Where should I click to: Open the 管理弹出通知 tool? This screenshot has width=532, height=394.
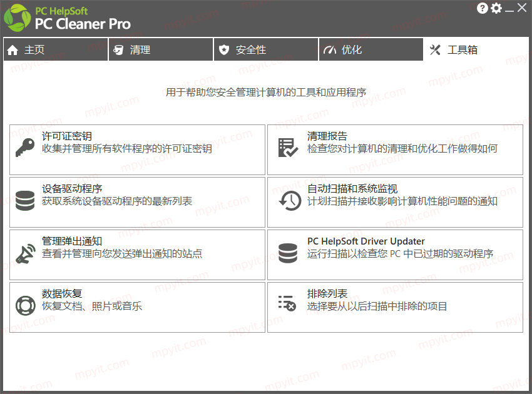pyautogui.click(x=138, y=255)
